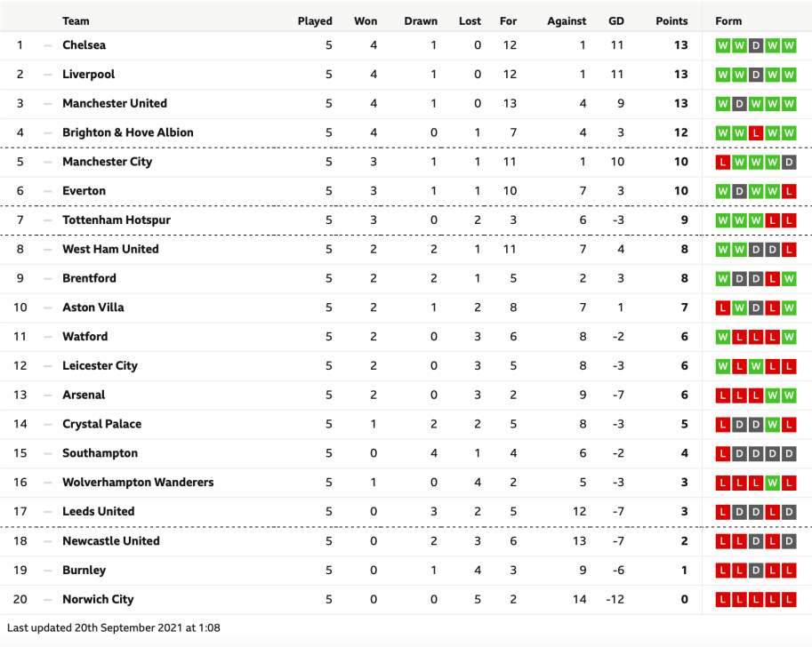Click Brighton's lost match form badge
812x647 pixels.
coord(756,132)
